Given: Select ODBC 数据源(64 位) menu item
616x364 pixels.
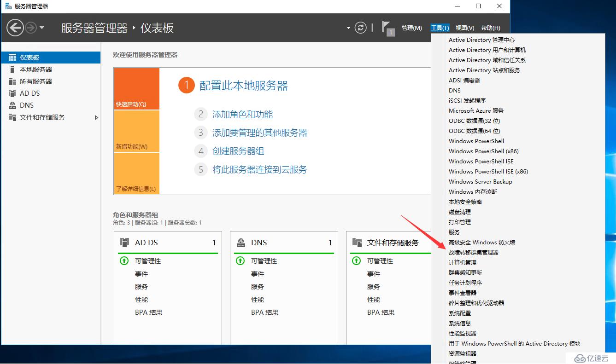Looking at the screenshot, I should [x=475, y=131].
